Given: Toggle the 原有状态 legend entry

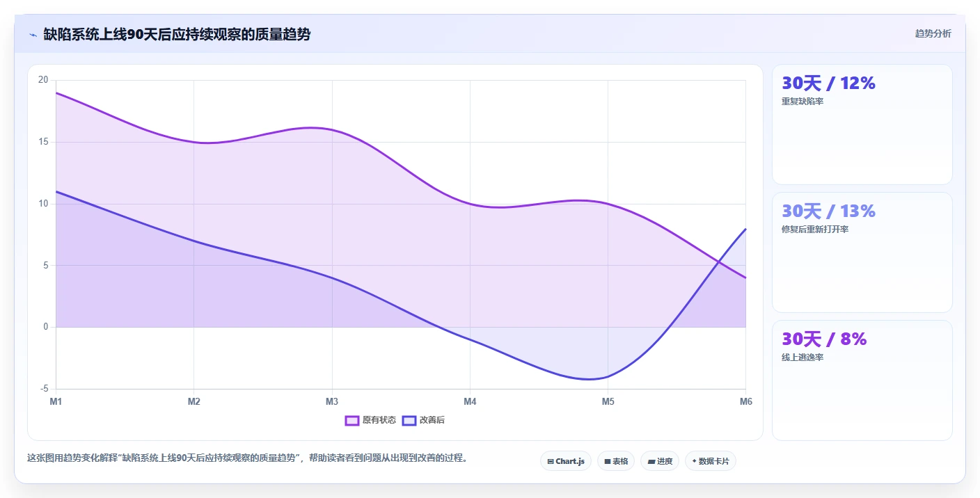Looking at the screenshot, I should point(370,420).
